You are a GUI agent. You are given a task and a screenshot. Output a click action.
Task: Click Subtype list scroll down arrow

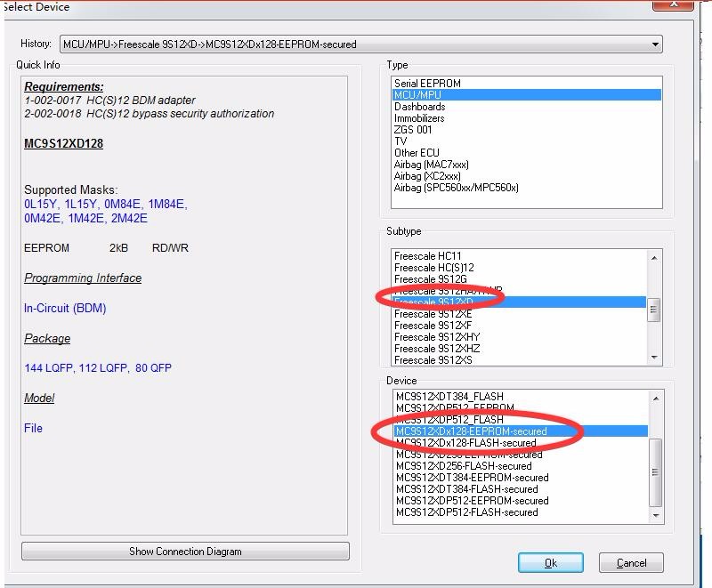coord(654,358)
